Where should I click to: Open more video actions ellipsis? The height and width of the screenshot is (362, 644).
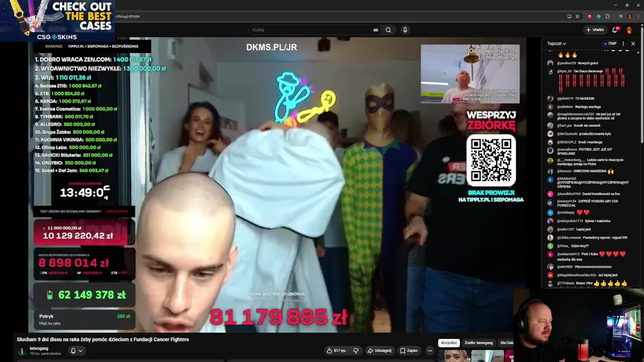430,350
